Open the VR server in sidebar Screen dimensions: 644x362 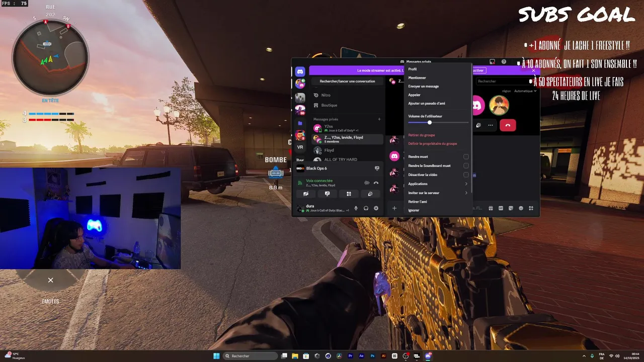300,147
